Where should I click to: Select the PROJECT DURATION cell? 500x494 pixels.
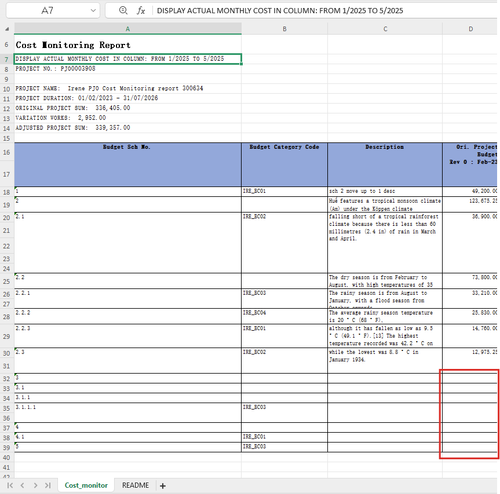(128, 98)
